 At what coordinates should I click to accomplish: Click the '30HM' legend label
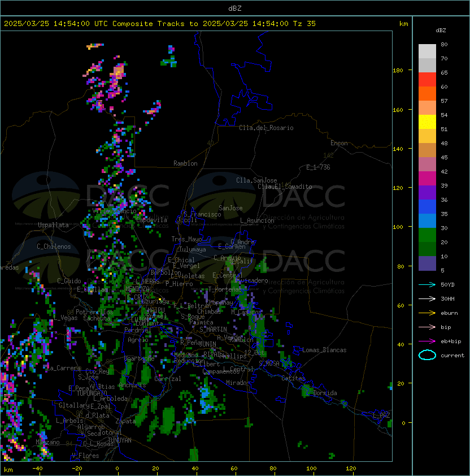tap(447, 298)
